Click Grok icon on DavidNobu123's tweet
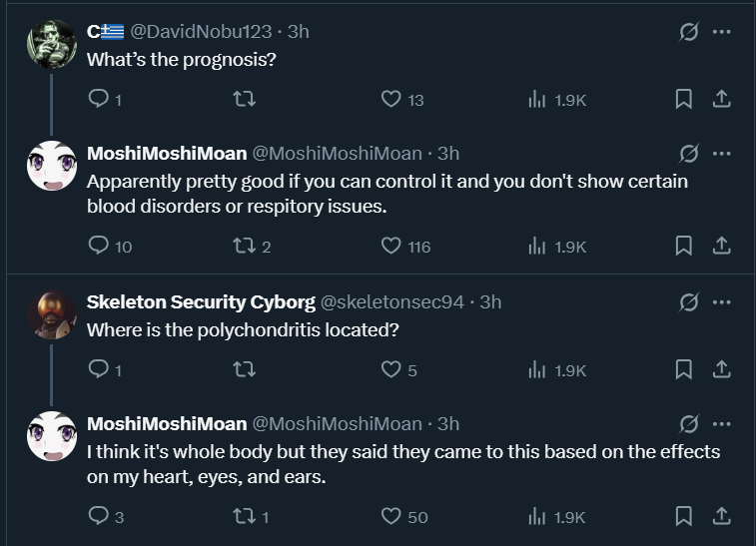Screen dimensions: 756x546 tap(688, 31)
